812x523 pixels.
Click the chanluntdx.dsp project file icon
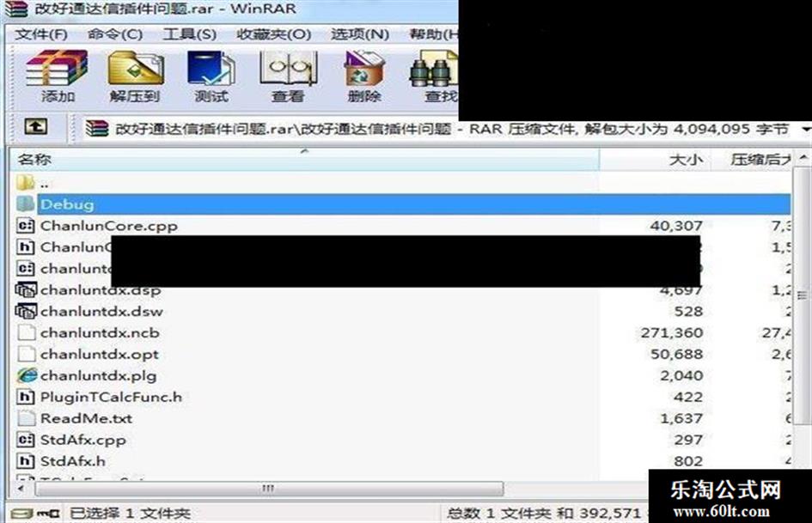(26, 289)
